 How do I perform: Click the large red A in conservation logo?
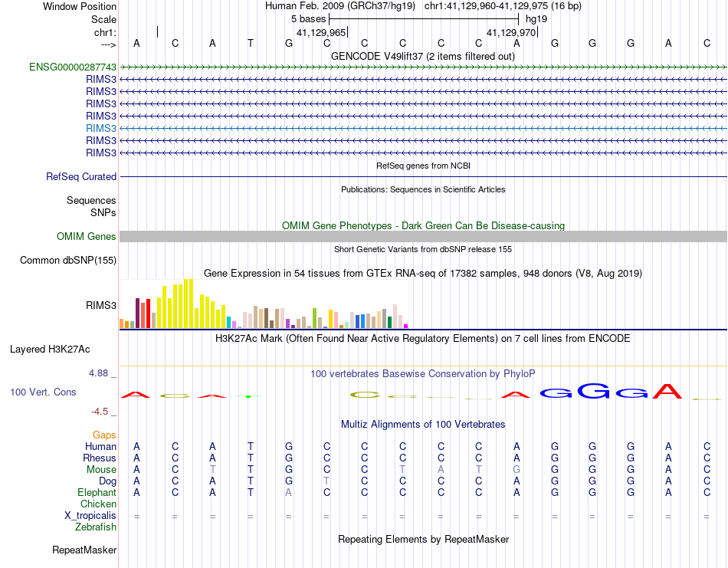[667, 391]
